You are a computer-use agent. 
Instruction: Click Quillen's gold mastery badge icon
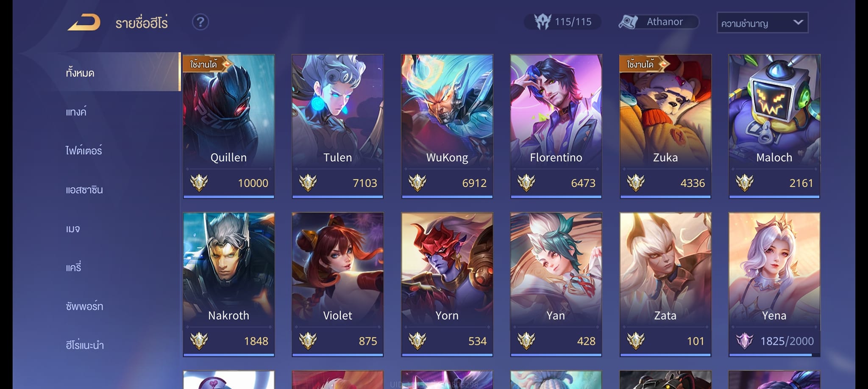pos(199,183)
